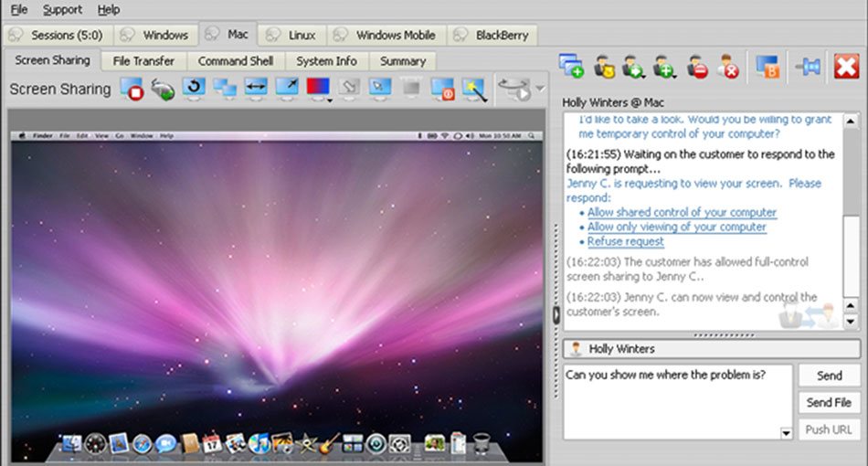The height and width of the screenshot is (466, 868).
Task: Open the System Info tab
Action: coord(326,61)
